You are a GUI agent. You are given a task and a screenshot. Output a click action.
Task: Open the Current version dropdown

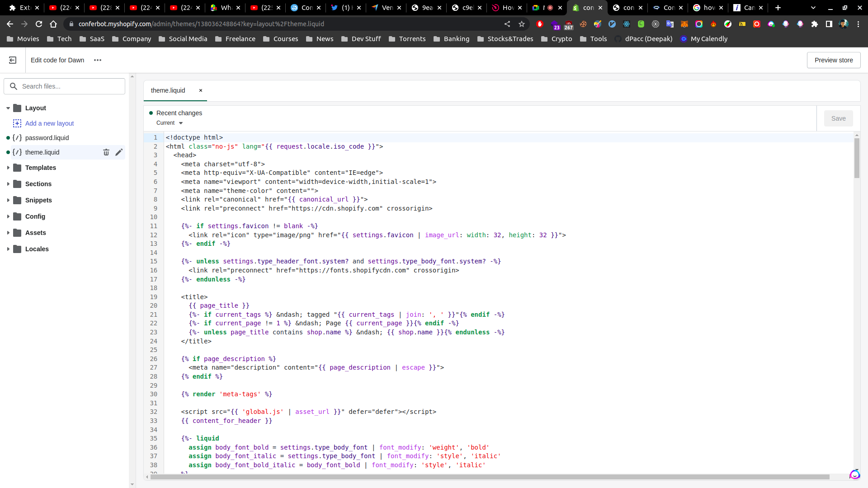[x=170, y=123]
